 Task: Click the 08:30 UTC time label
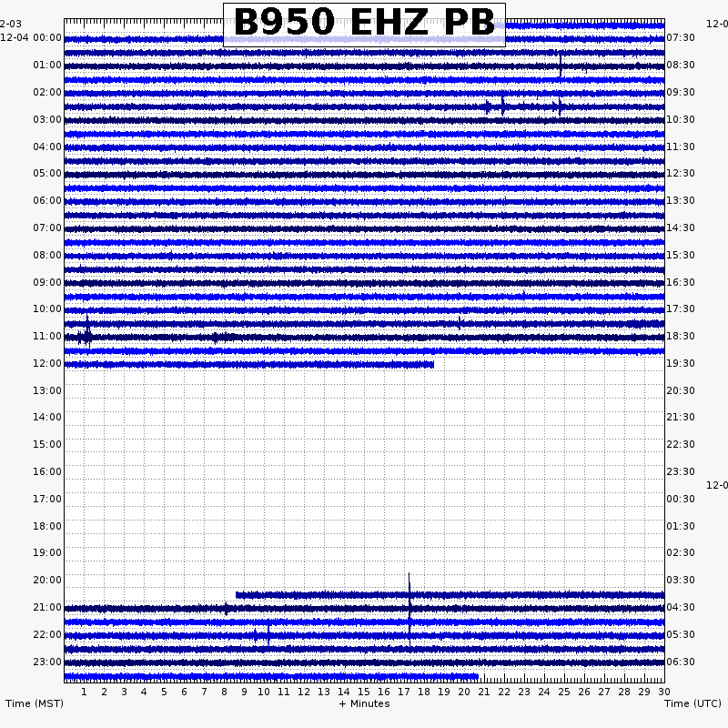pyautogui.click(x=681, y=65)
